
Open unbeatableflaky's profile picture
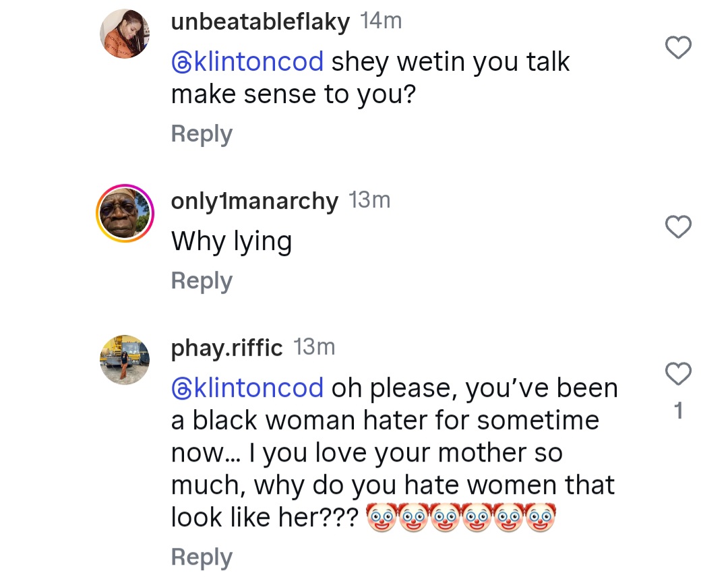tap(125, 34)
